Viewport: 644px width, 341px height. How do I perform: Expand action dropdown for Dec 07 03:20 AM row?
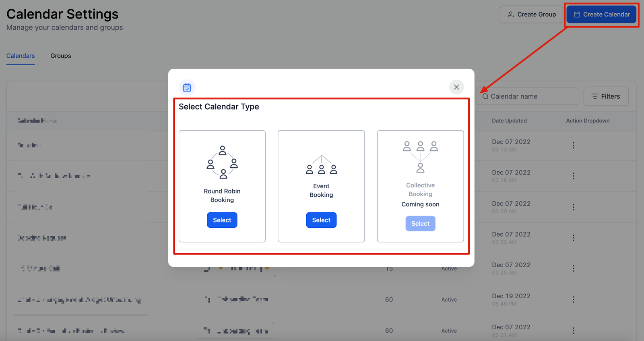(x=574, y=207)
